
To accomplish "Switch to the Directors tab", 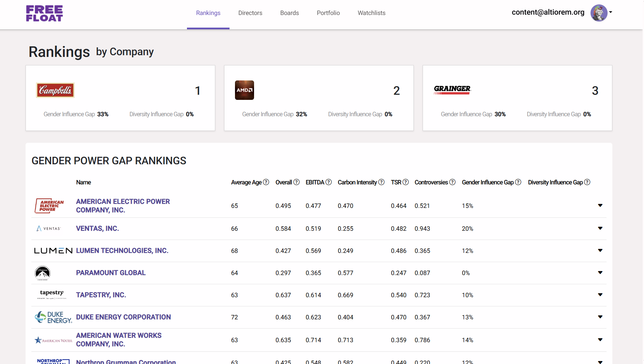I will [x=250, y=13].
